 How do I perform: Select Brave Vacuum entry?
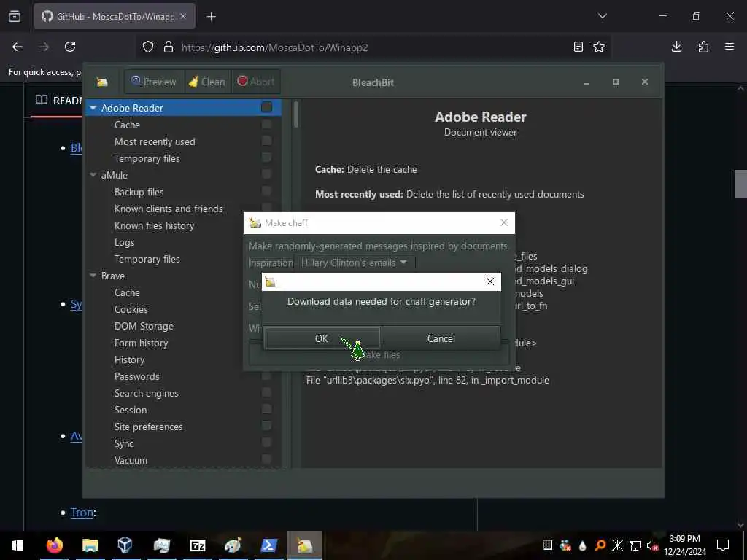(131, 460)
